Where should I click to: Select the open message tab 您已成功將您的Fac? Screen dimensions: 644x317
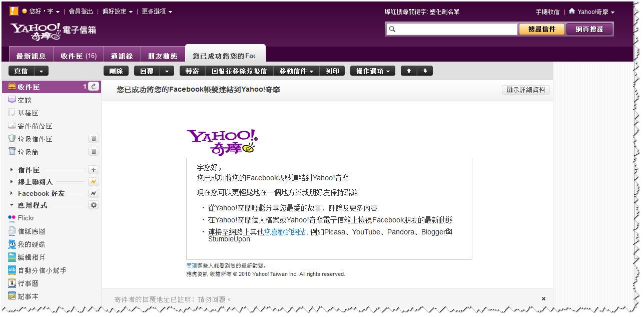click(x=225, y=55)
